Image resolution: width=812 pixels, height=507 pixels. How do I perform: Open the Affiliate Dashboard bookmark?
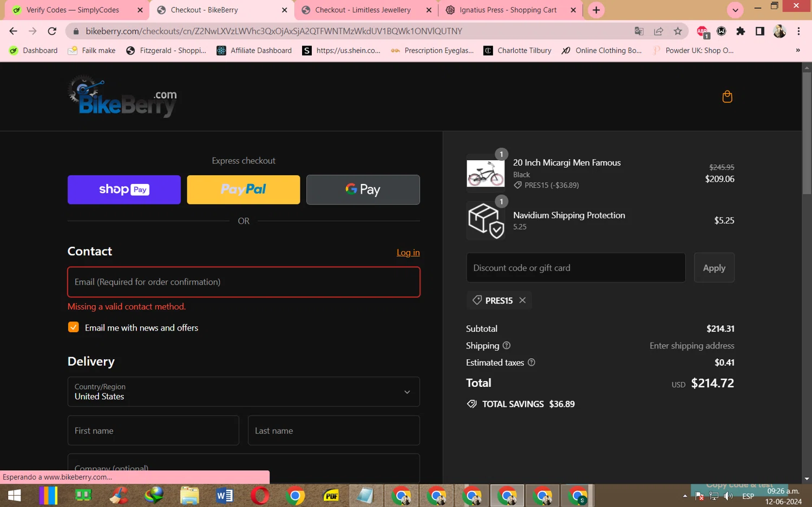tap(254, 50)
